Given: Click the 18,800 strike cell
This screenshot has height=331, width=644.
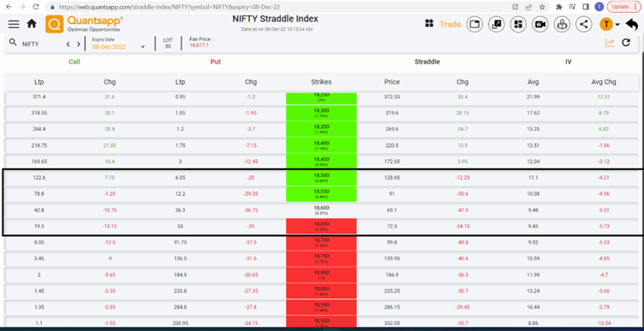Looking at the screenshot, I should coord(321,275).
